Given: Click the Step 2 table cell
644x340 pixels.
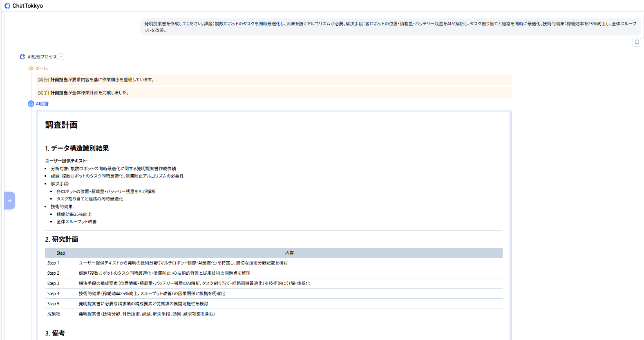Looking at the screenshot, I should [61, 273].
